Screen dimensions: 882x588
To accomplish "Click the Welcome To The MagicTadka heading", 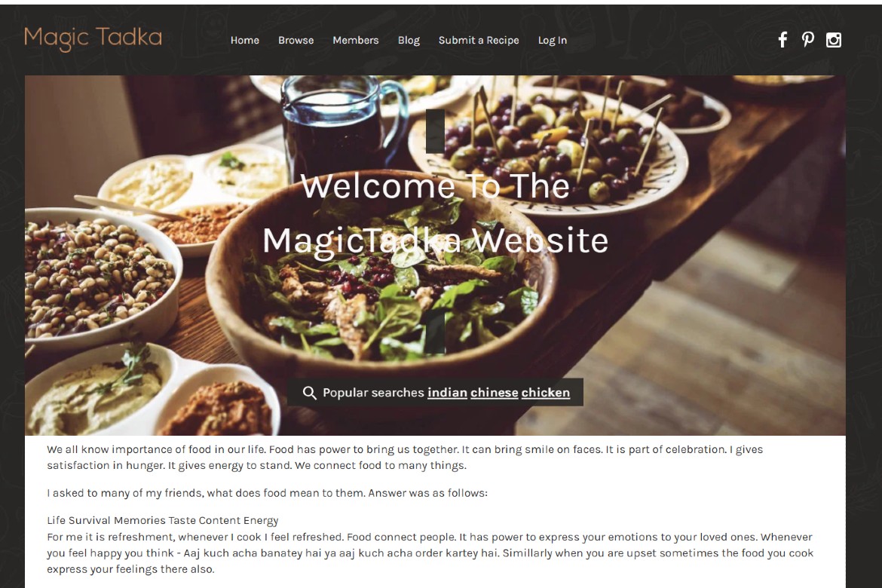I will tap(436, 213).
